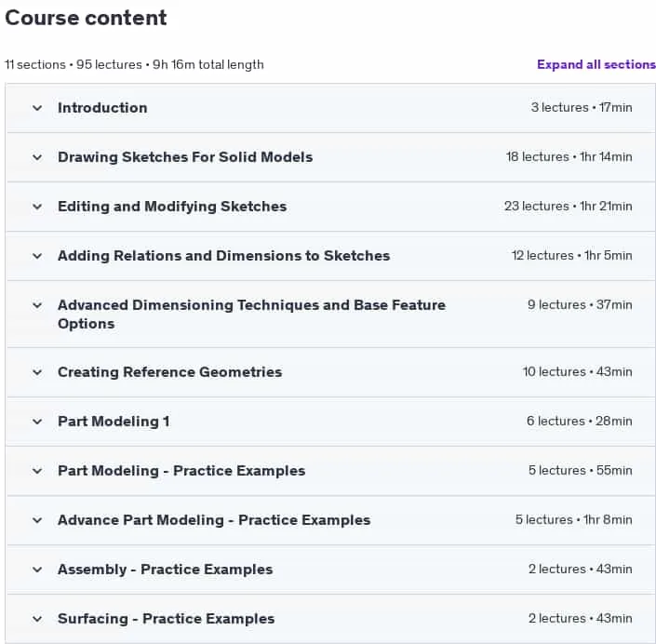Viewport: 656px width, 644px height.
Task: Expand Assembly - Practice Examples chevron
Action: point(37,570)
